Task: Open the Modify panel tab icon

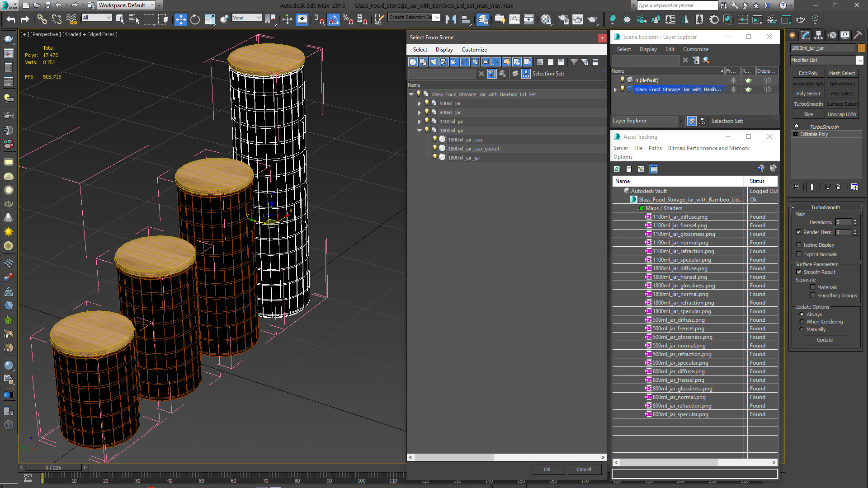Action: click(806, 35)
